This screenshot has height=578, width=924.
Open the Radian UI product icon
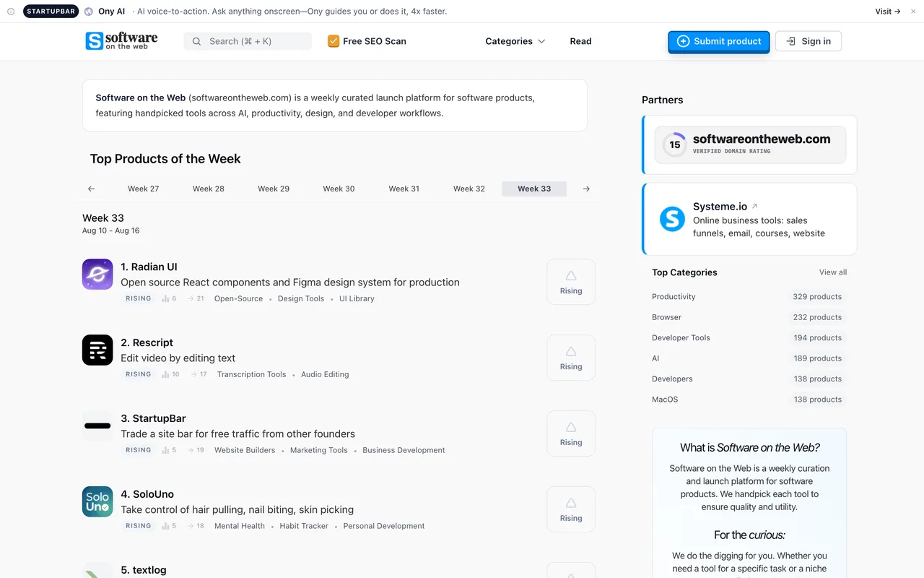97,275
